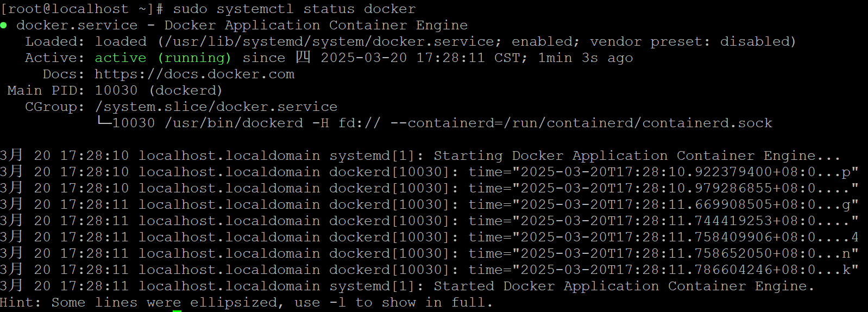Click the tree branch glyph before 10030
This screenshot has width=868, height=312.
point(103,123)
